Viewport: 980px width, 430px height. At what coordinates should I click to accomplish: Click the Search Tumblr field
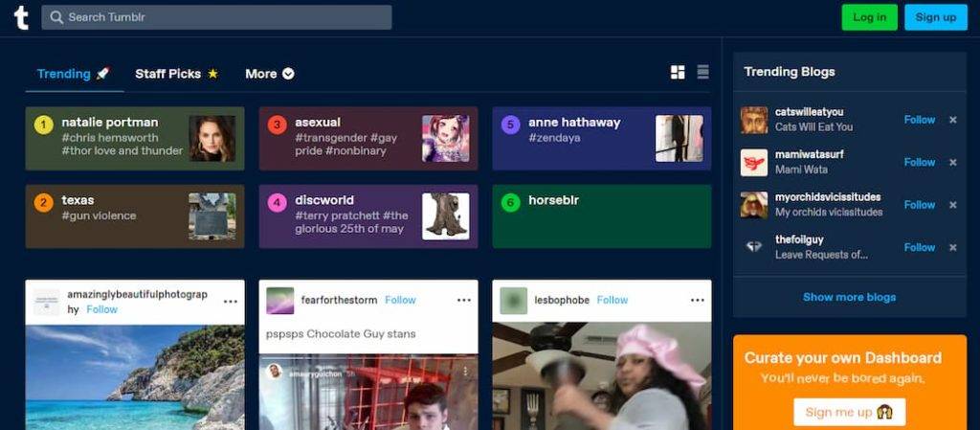tap(216, 17)
